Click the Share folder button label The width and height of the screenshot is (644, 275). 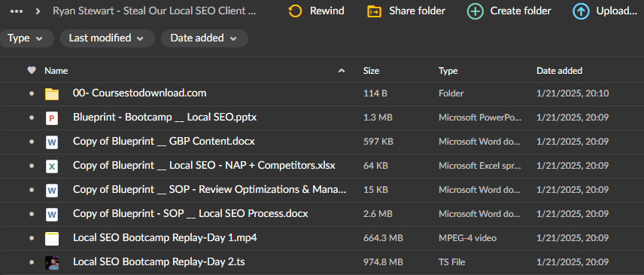point(417,11)
